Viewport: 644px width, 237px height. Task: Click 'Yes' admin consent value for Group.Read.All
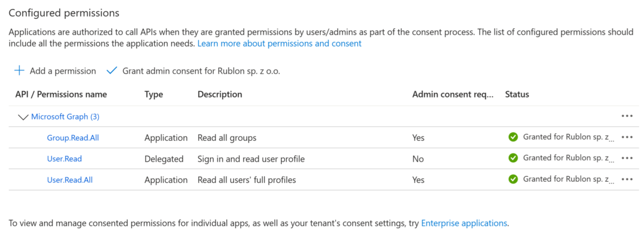[418, 138]
